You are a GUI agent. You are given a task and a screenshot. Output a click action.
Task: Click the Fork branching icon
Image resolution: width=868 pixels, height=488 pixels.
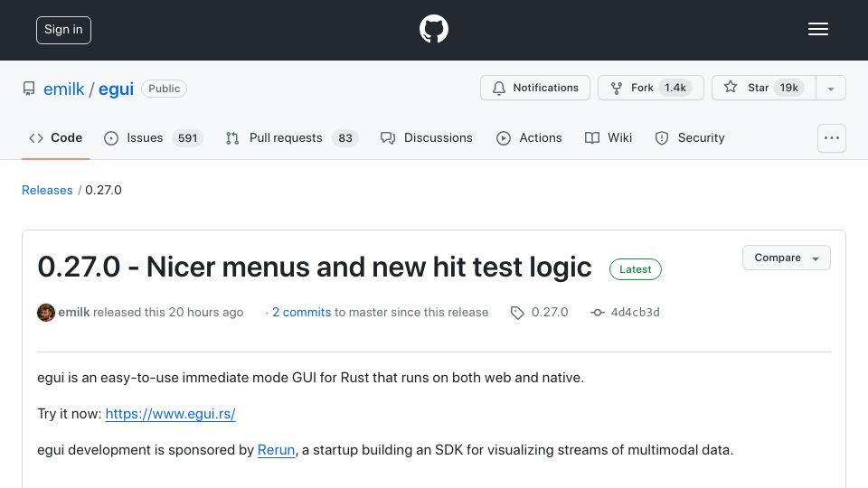616,89
